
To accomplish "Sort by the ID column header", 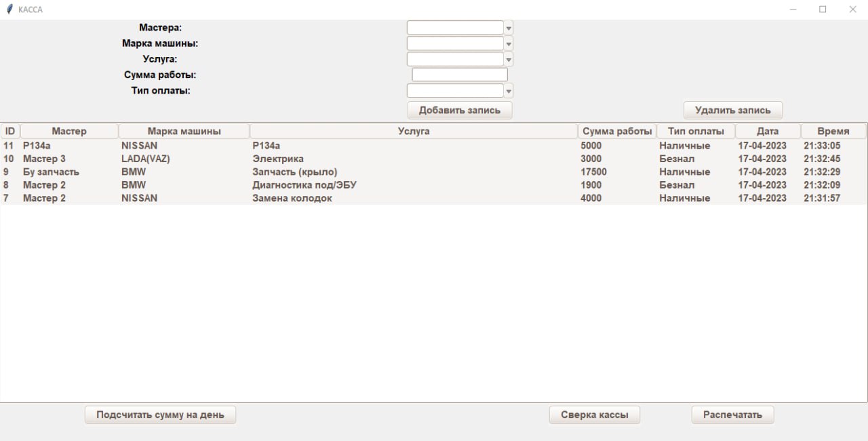I will [10, 131].
